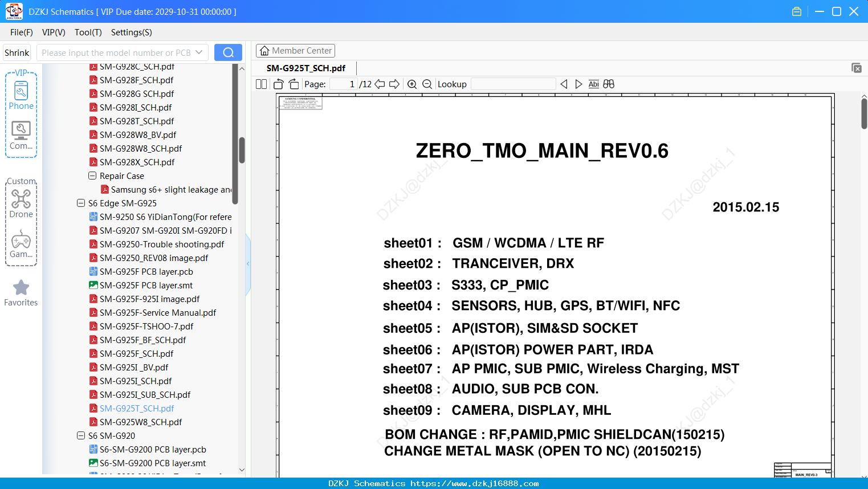Open SM-G928X_SCH.pdf file
The width and height of the screenshot is (868, 489).
point(137,162)
